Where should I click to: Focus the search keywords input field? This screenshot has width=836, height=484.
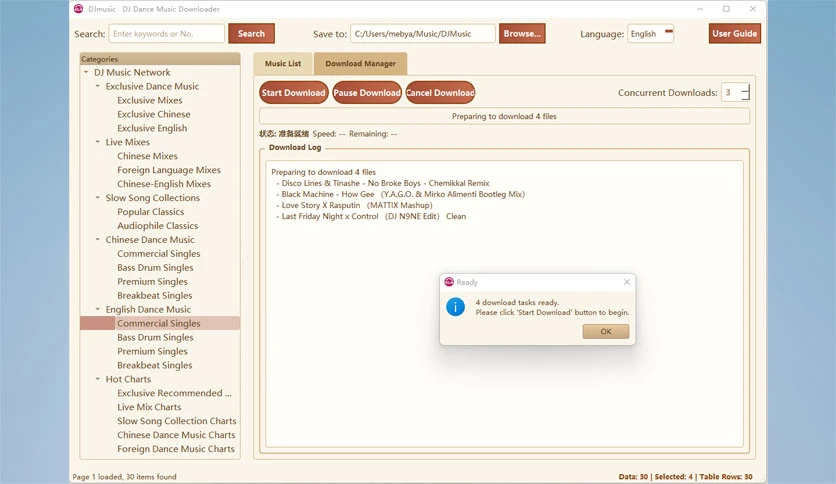tap(166, 34)
